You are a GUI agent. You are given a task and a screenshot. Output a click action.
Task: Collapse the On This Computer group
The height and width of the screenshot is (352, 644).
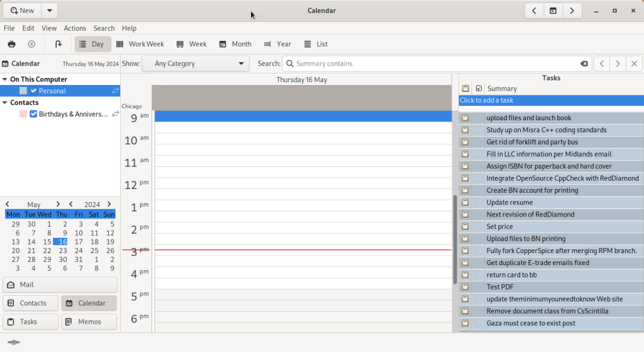5,79
